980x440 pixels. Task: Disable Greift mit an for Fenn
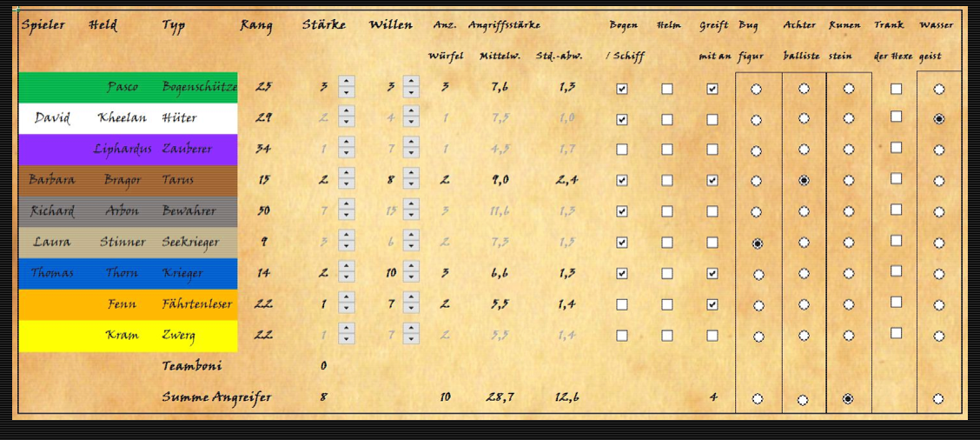(x=712, y=304)
